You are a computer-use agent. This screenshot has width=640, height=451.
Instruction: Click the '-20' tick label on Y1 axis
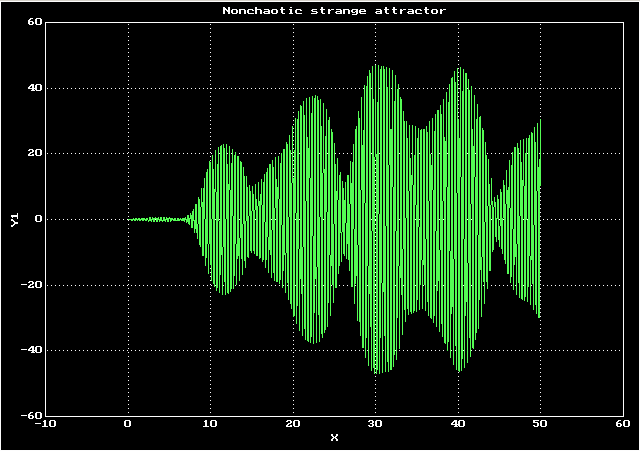pos(32,284)
